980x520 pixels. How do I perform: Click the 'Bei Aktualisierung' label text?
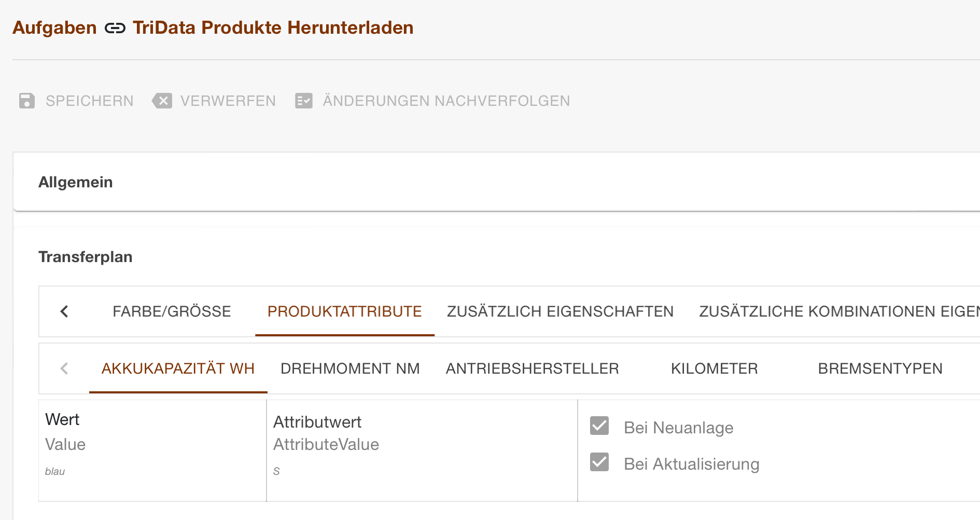pos(692,464)
